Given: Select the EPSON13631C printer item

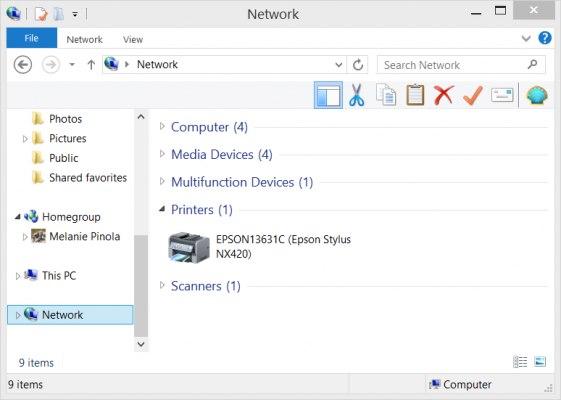Looking at the screenshot, I should [x=260, y=247].
